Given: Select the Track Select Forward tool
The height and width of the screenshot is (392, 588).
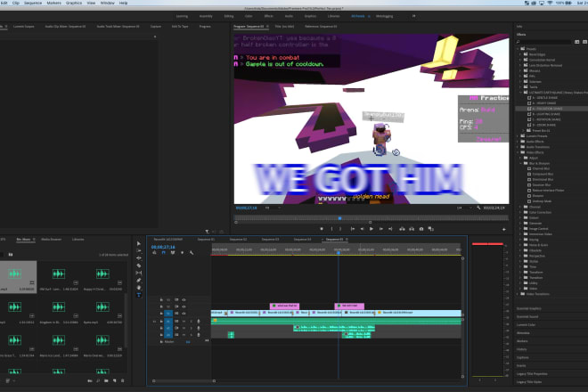Looking at the screenshot, I should pos(139,250).
